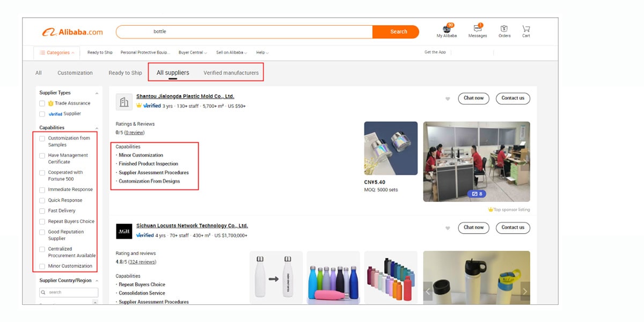
Task: Click Chat now for Sichuan Locusts
Action: (x=473, y=228)
